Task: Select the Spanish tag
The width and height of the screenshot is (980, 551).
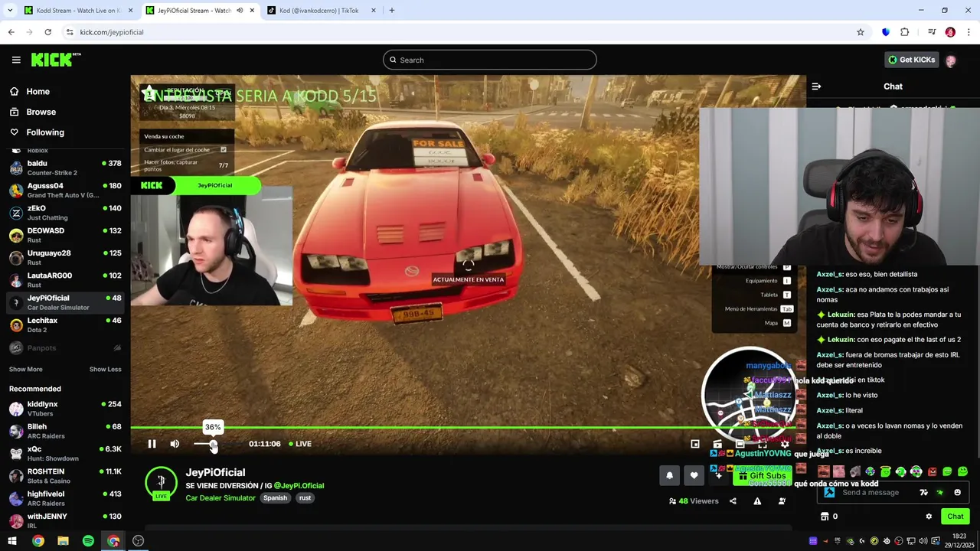Action: pyautogui.click(x=275, y=498)
